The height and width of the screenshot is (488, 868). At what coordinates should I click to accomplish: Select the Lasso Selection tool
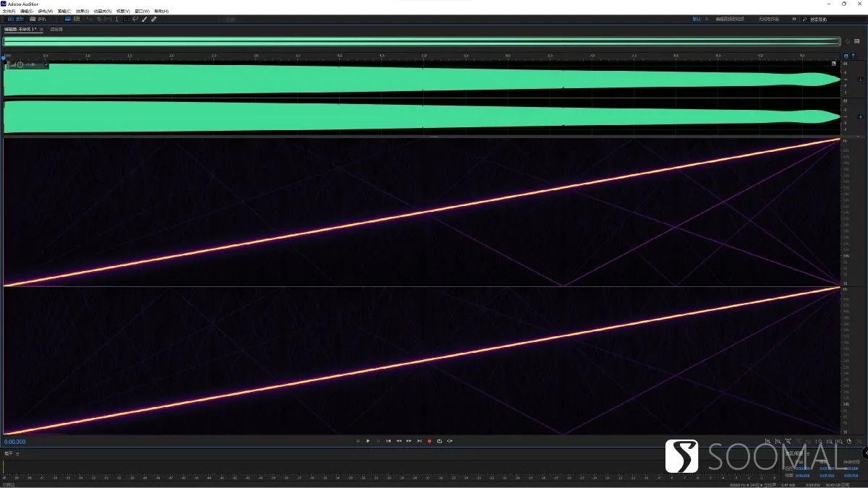[135, 19]
